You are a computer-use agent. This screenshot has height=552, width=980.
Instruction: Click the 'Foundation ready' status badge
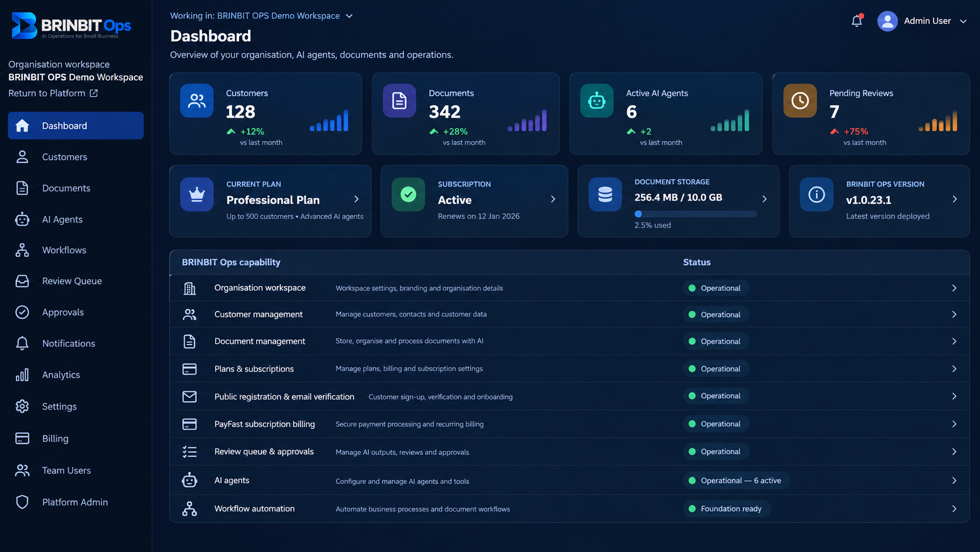[x=727, y=509]
